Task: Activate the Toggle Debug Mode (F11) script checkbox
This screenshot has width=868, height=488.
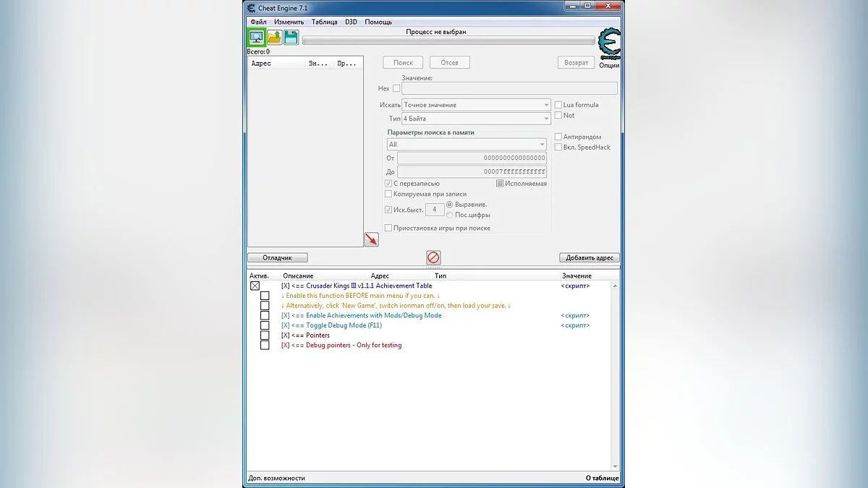Action: (x=265, y=325)
